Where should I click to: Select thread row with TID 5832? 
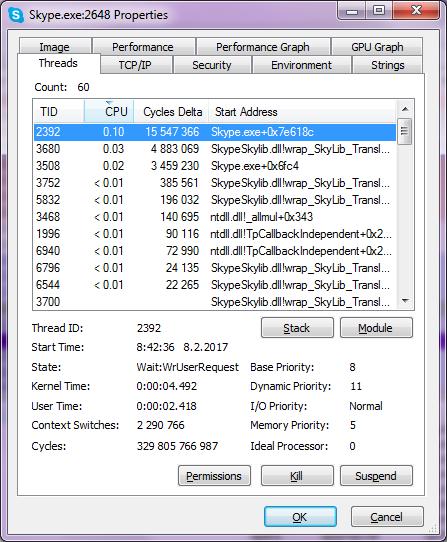215,200
